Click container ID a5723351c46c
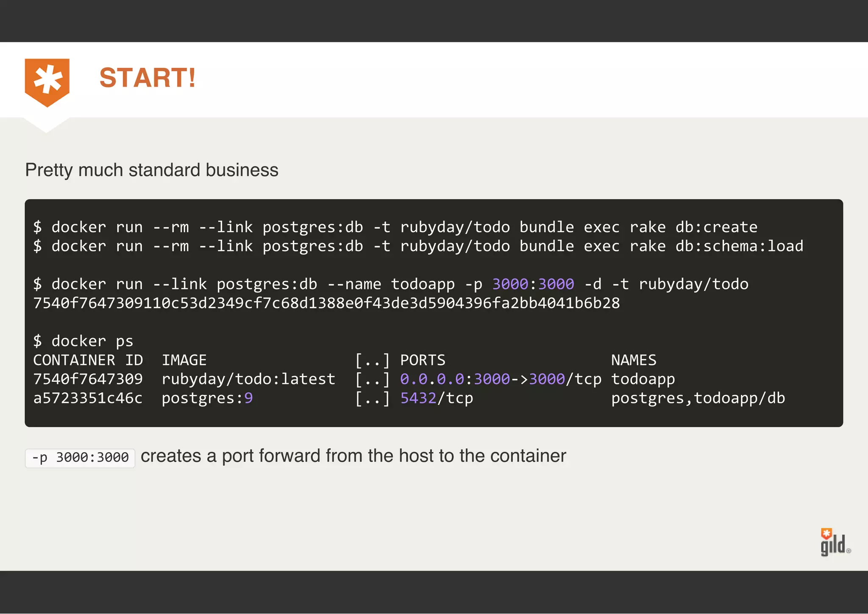 point(88,398)
